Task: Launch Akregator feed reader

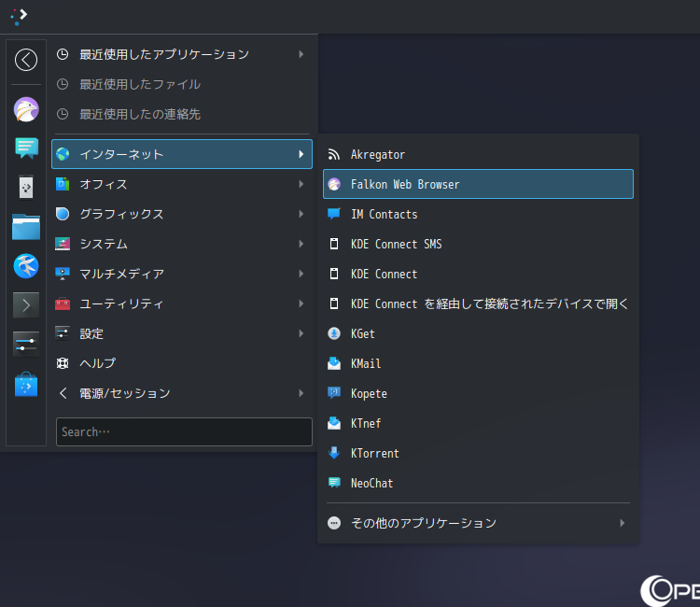Action: click(478, 154)
